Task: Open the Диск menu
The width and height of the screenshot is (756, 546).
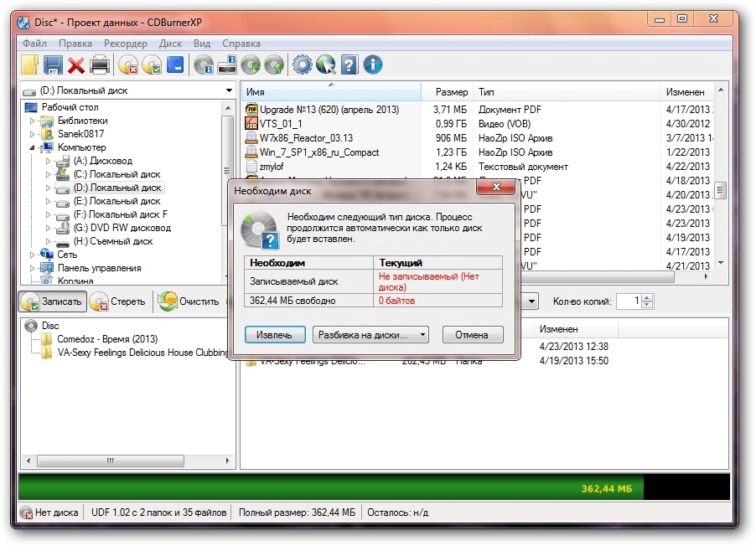Action: coord(170,44)
